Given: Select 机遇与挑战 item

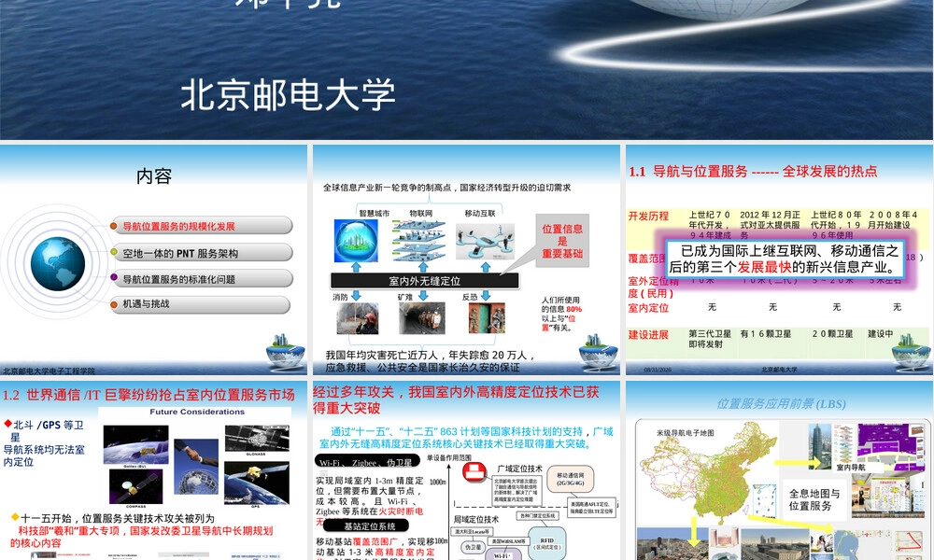Looking at the screenshot, I should click(x=200, y=304).
